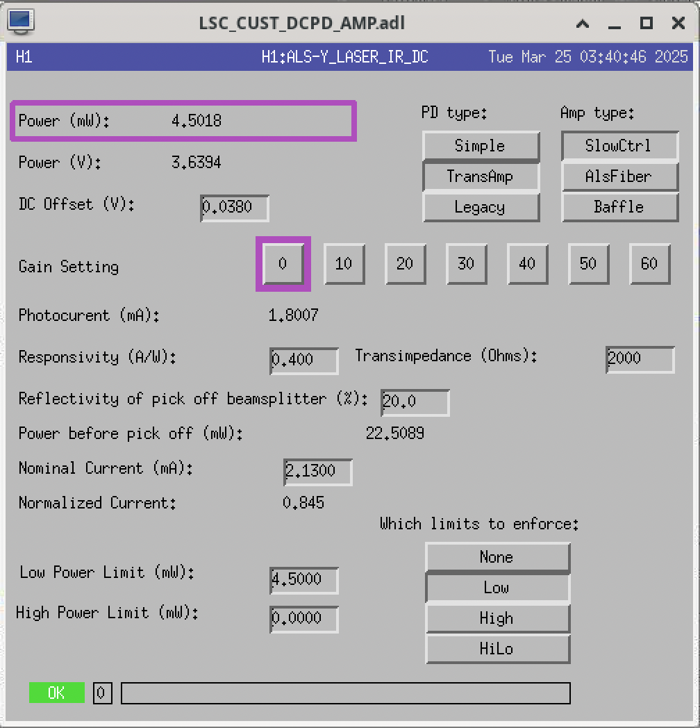The width and height of the screenshot is (700, 728).
Task: Edit the Responsivity (A/W) field
Action: [304, 361]
